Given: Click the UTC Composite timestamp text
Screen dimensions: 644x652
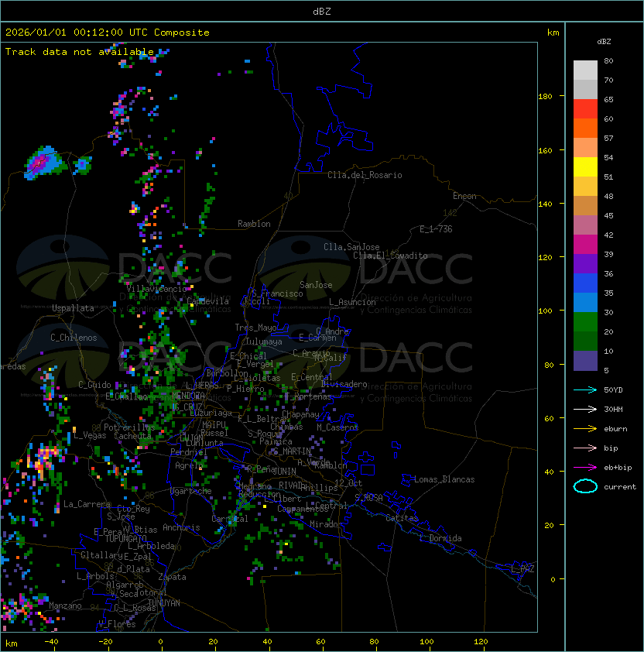Looking at the screenshot, I should [x=108, y=33].
